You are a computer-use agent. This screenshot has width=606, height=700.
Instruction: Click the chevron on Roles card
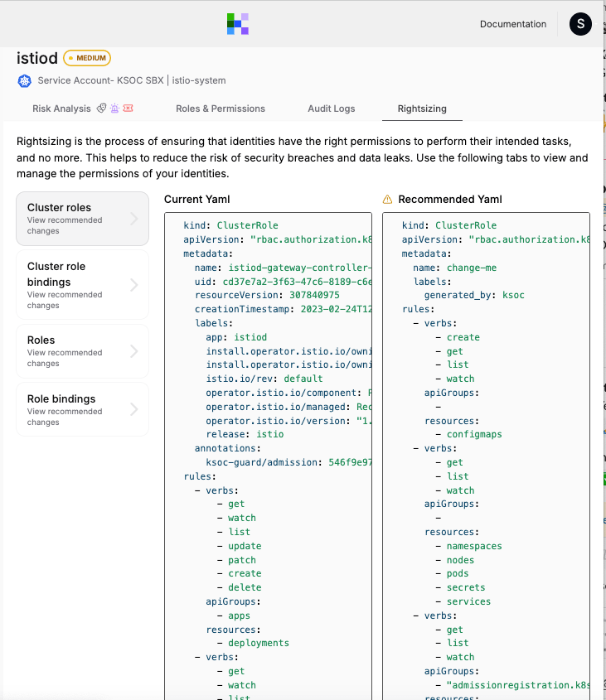(x=134, y=351)
